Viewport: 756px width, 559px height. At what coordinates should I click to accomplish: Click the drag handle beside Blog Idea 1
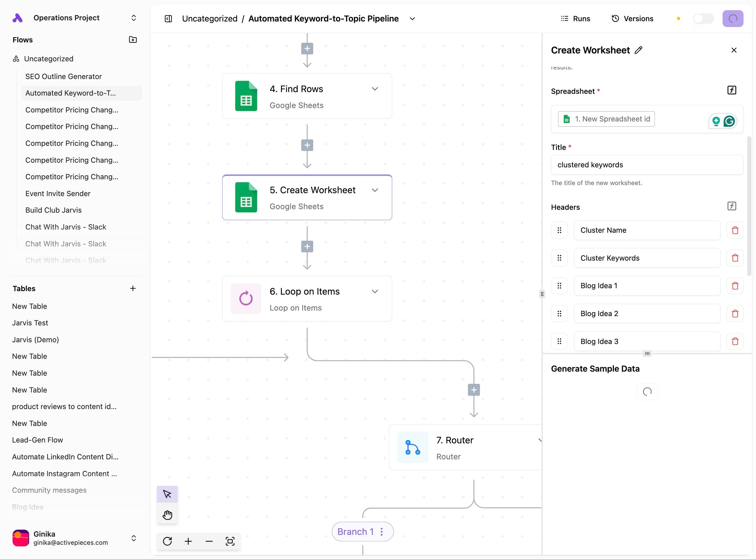[x=559, y=286]
